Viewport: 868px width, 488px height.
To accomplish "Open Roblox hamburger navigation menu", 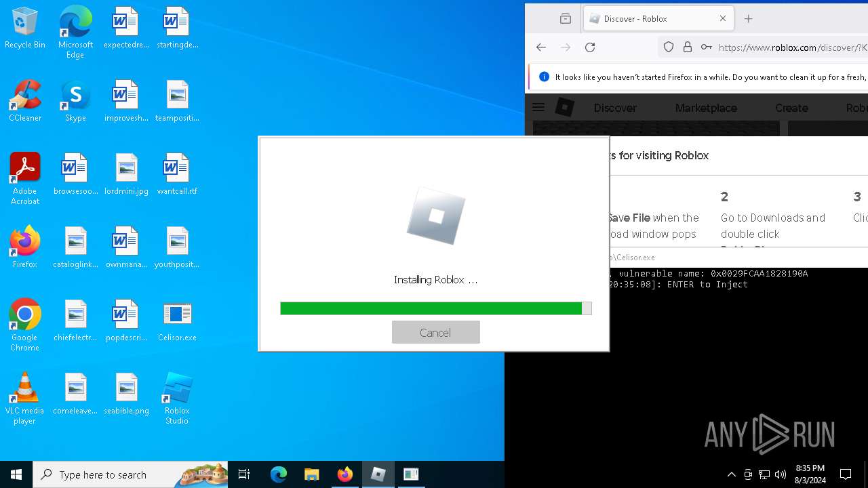I will click(538, 107).
